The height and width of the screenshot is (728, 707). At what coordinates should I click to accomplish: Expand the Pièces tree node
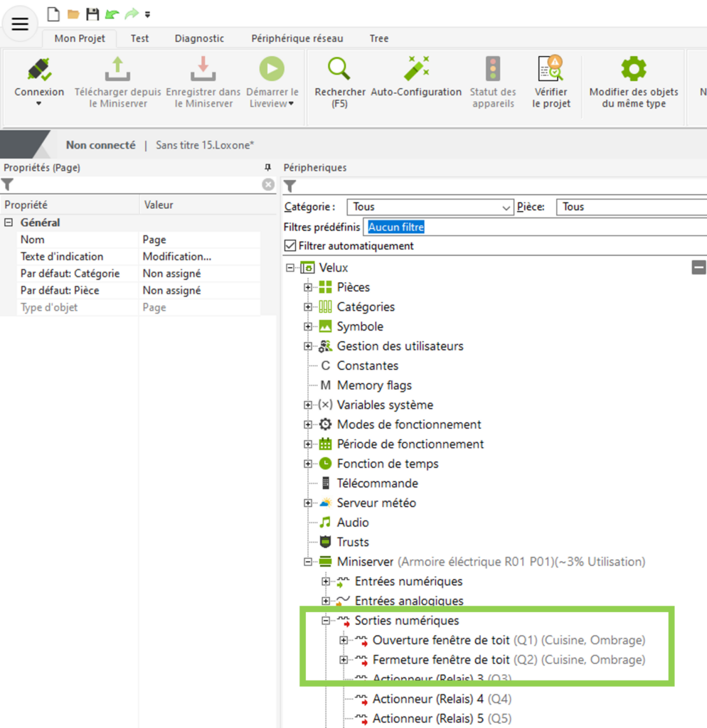[x=308, y=287]
